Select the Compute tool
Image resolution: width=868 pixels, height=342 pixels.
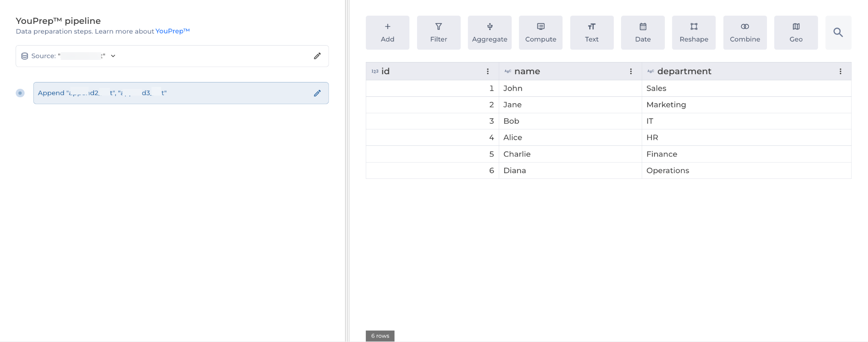pyautogui.click(x=540, y=33)
